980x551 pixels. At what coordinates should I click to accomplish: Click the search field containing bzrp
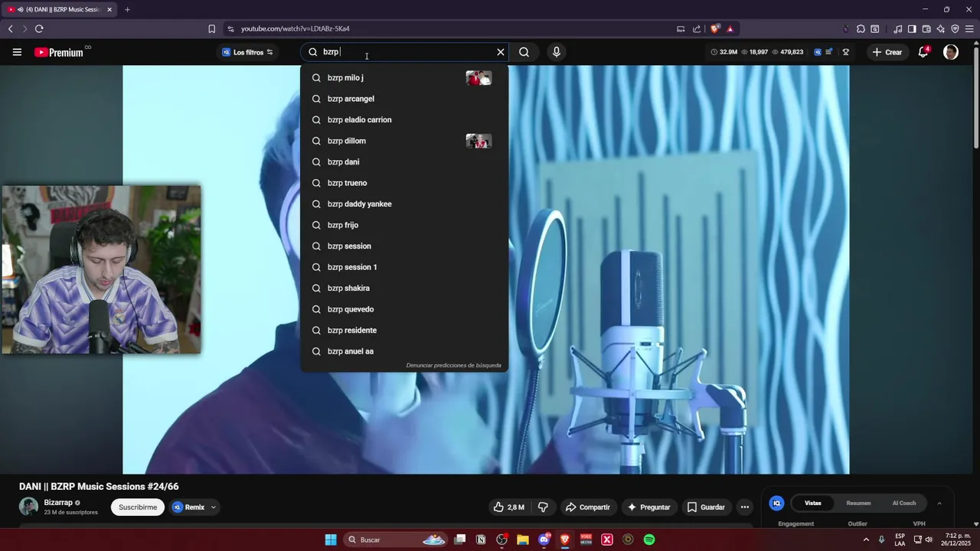(405, 52)
